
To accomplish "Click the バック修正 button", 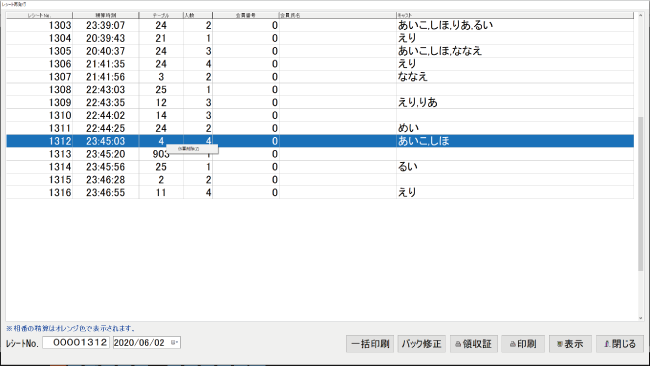I will click(x=421, y=344).
